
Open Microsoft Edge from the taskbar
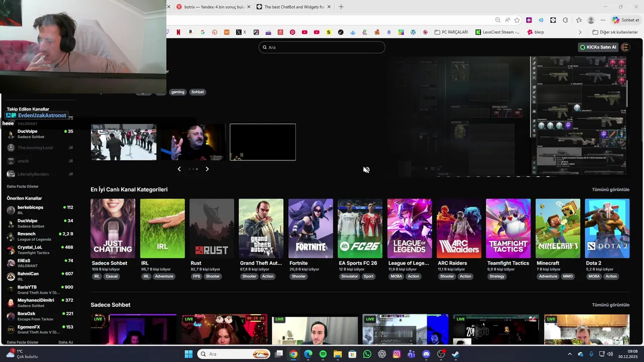coord(308,354)
